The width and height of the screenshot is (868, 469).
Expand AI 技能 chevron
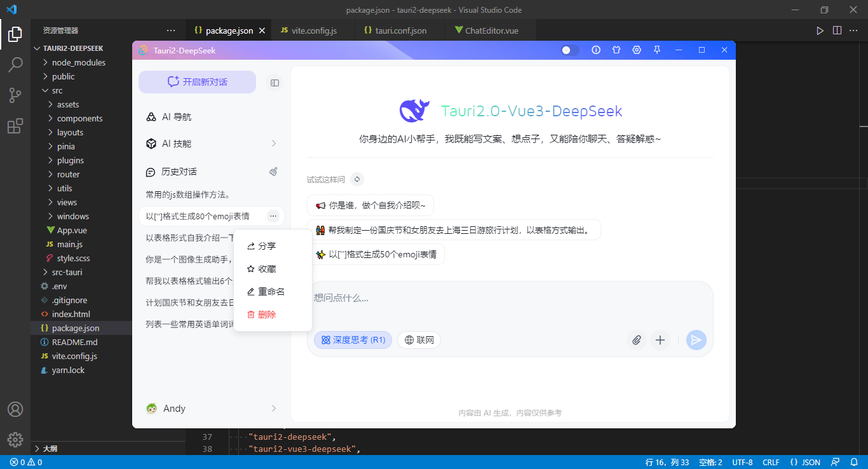tap(274, 144)
